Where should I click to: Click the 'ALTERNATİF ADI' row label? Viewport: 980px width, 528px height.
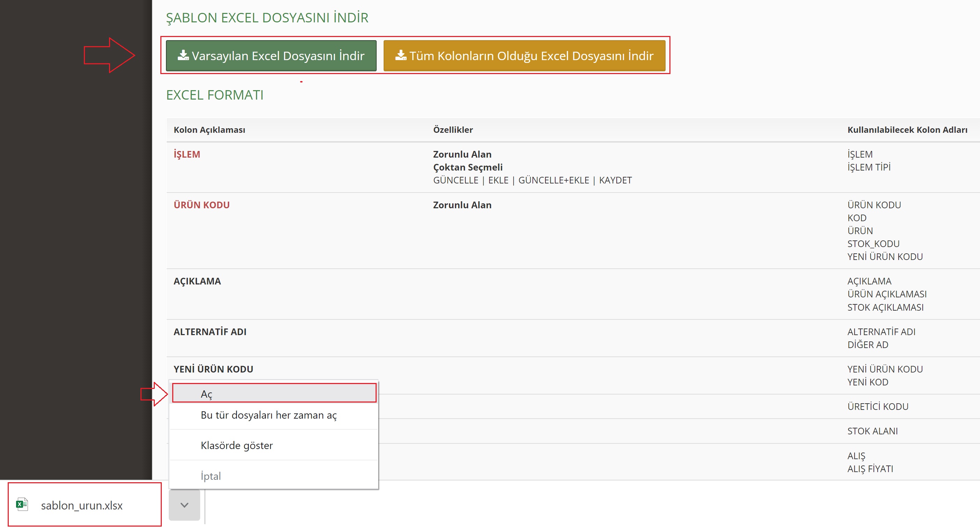210,332
